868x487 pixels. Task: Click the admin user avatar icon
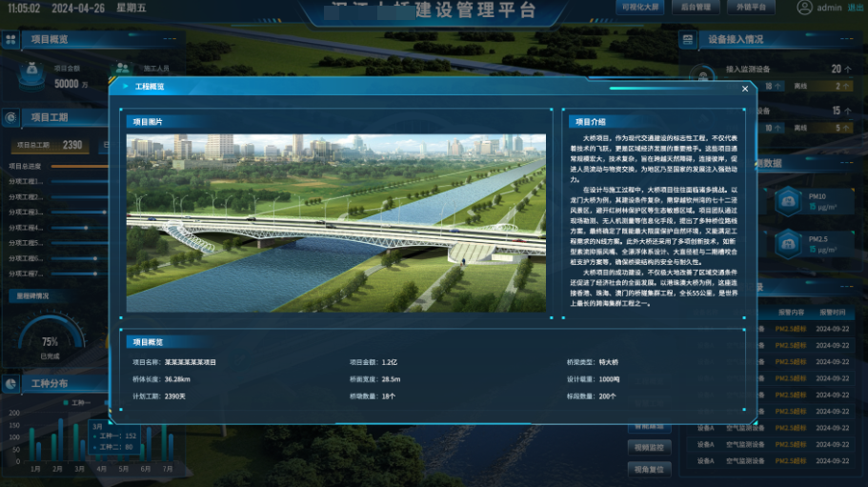coord(804,8)
